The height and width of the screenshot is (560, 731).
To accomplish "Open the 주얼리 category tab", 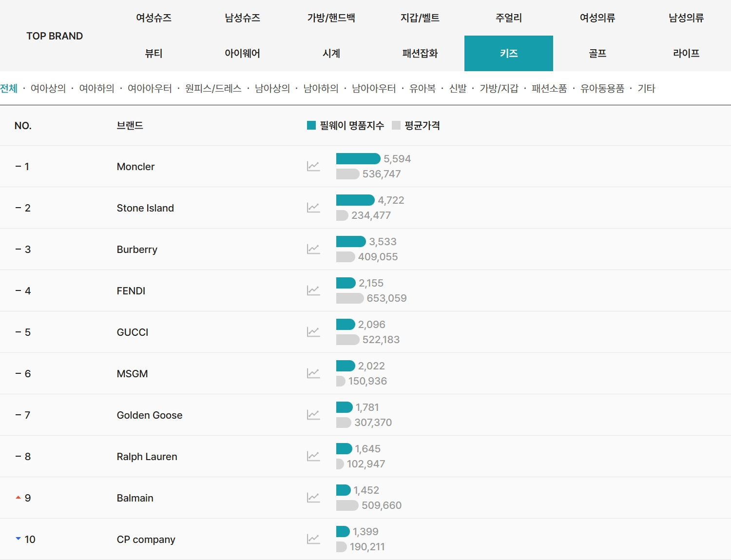I will [509, 18].
